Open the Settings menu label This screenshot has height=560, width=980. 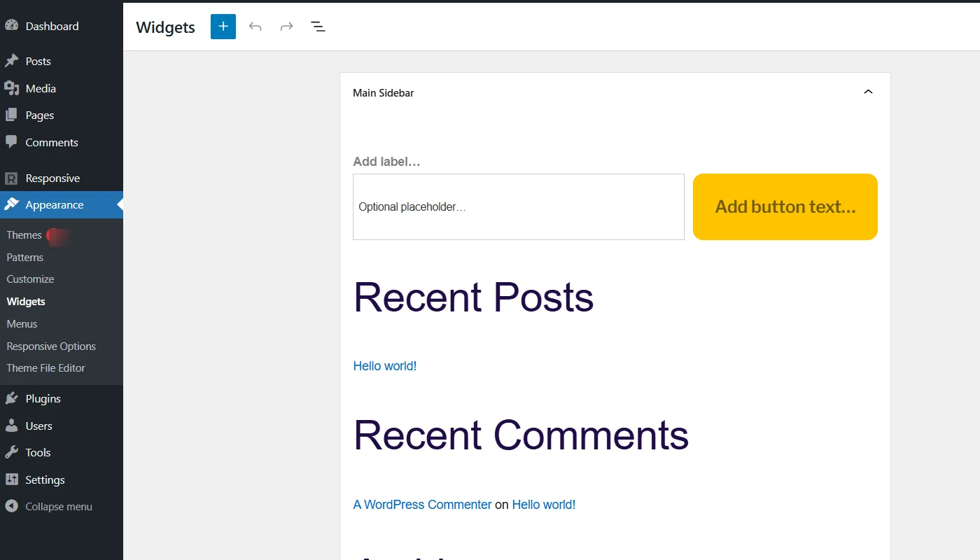tap(45, 479)
